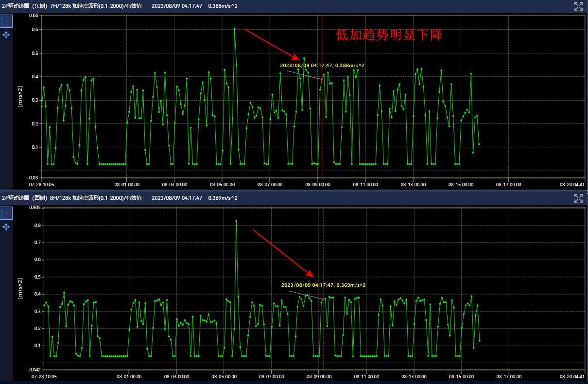
Task: Select the pan/move arrows icon in the bottom chart
Action: click(x=6, y=227)
